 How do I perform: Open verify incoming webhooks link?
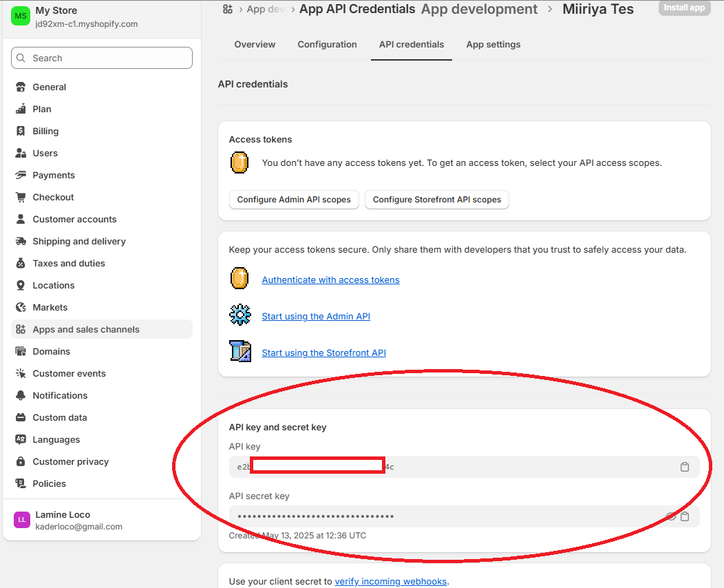(x=391, y=581)
